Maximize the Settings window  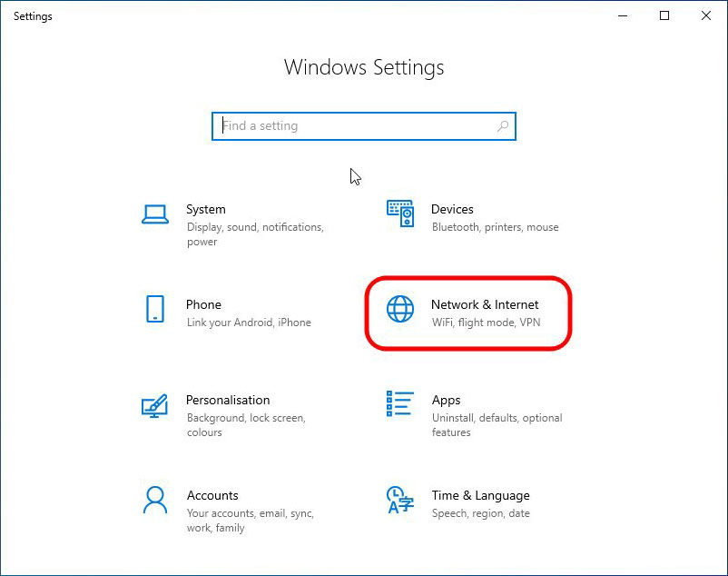(x=664, y=15)
